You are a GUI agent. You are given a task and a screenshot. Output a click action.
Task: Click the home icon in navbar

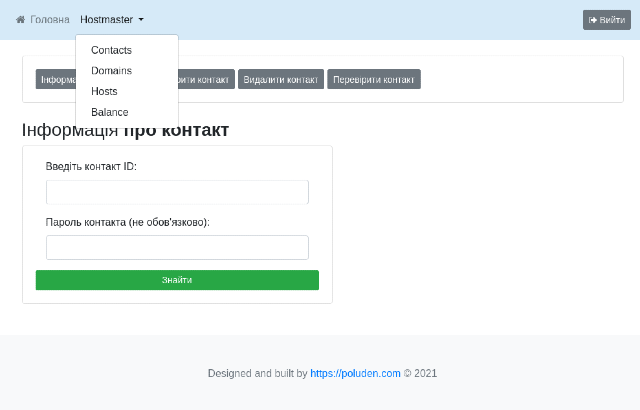pos(20,20)
